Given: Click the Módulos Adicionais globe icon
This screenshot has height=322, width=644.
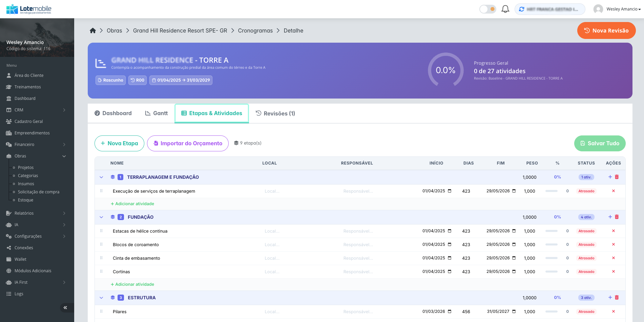Looking at the screenshot, I should 9,271.
